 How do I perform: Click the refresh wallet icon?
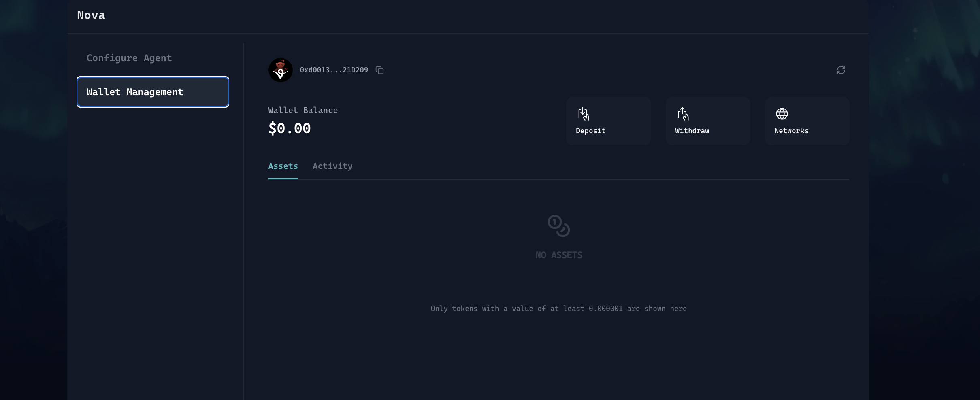click(x=841, y=70)
